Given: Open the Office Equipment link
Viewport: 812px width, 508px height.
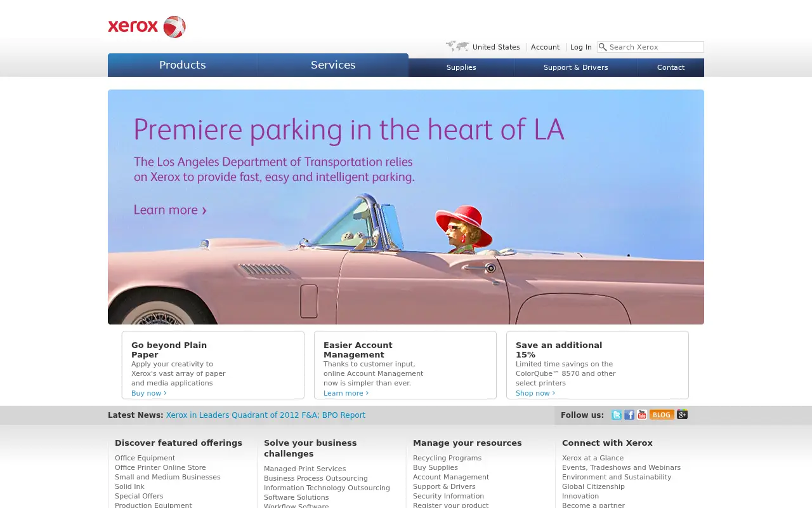Looking at the screenshot, I should click(x=145, y=458).
